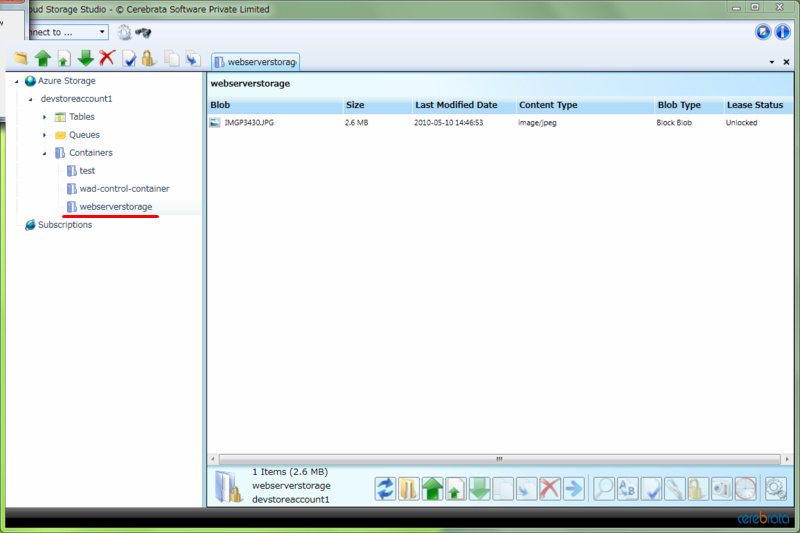Image resolution: width=800 pixels, height=533 pixels.
Task: Click the binoculars search icon
Action: point(143,33)
